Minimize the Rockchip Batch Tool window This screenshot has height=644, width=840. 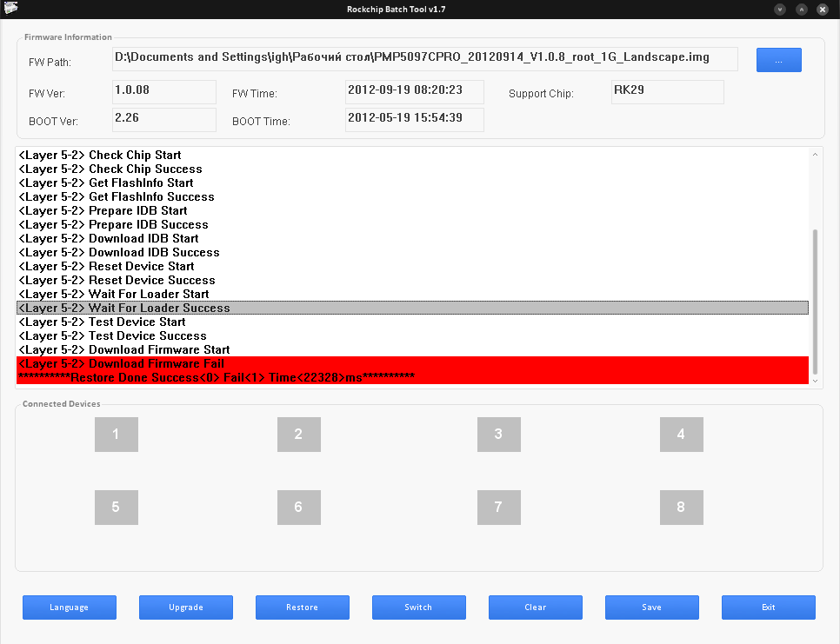coord(780,9)
